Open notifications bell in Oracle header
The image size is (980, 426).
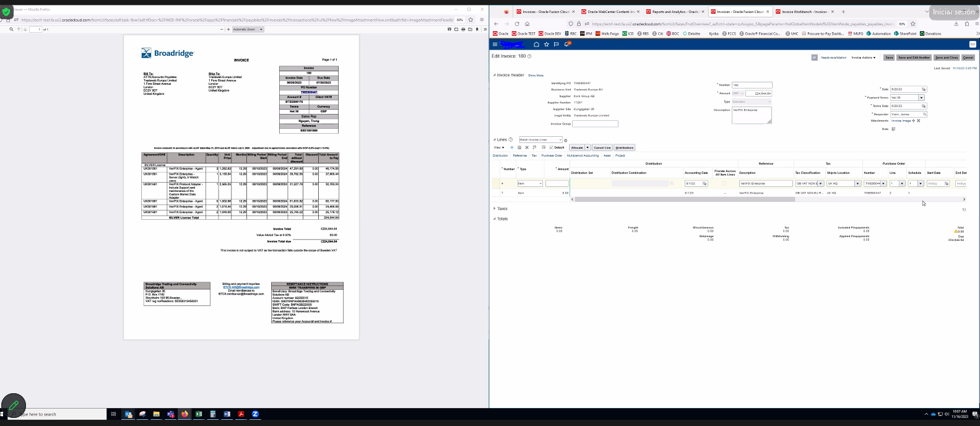pos(567,45)
